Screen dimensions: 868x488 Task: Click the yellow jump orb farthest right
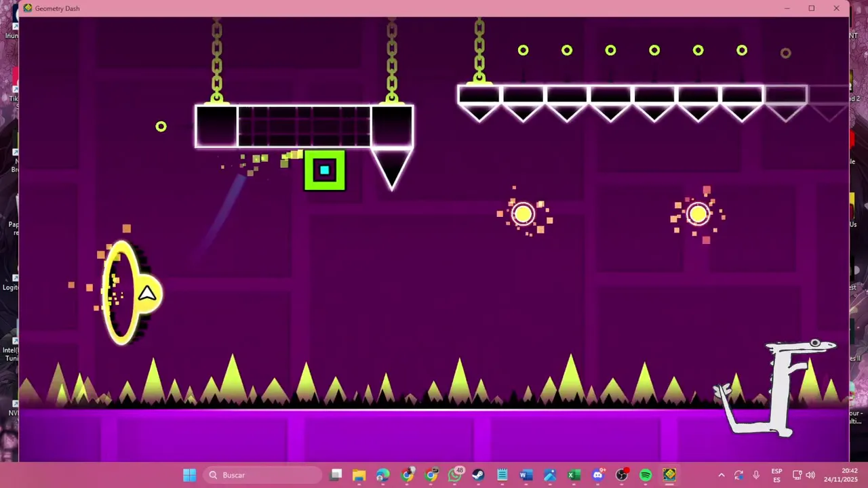(x=698, y=215)
